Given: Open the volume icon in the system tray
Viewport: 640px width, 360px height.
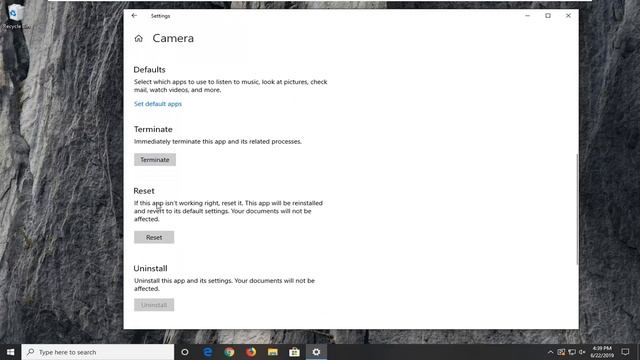Looking at the screenshot, I should pyautogui.click(x=582, y=352).
